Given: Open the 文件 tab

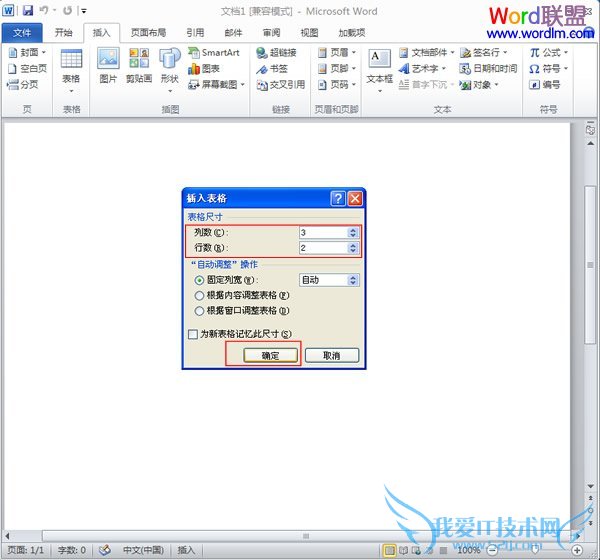Looking at the screenshot, I should (x=22, y=33).
